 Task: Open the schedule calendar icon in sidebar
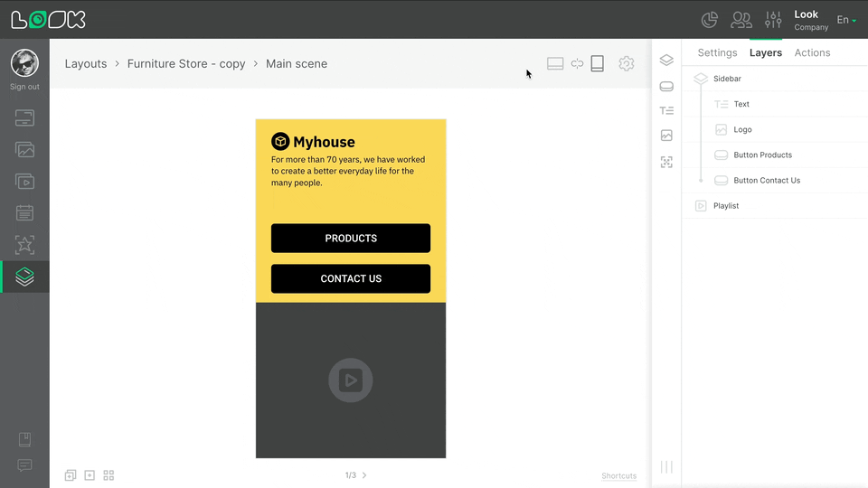click(24, 213)
